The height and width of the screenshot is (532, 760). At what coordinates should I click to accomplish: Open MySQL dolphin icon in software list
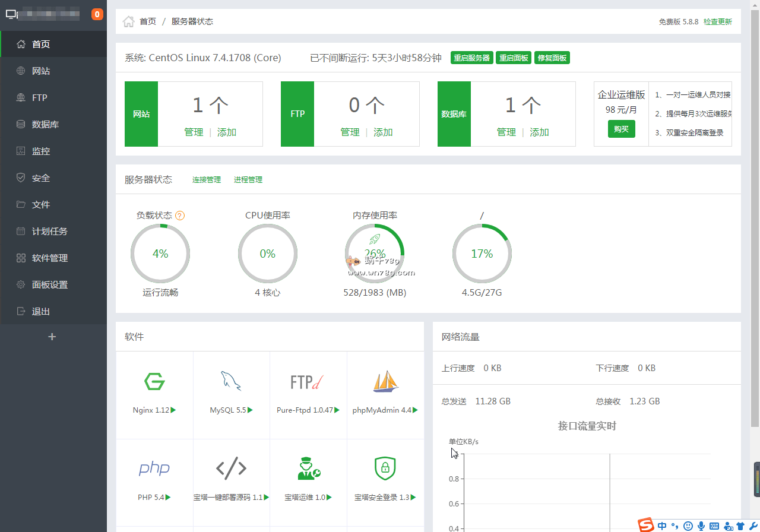tap(231, 381)
